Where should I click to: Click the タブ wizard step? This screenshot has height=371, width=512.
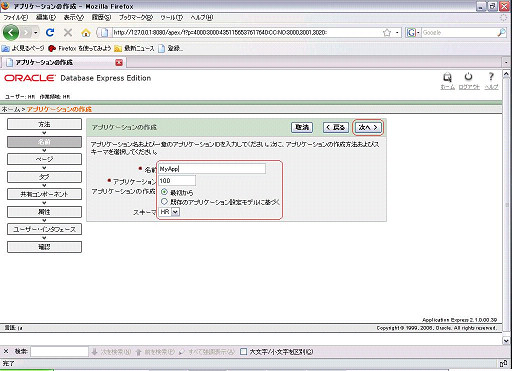[x=44, y=177]
